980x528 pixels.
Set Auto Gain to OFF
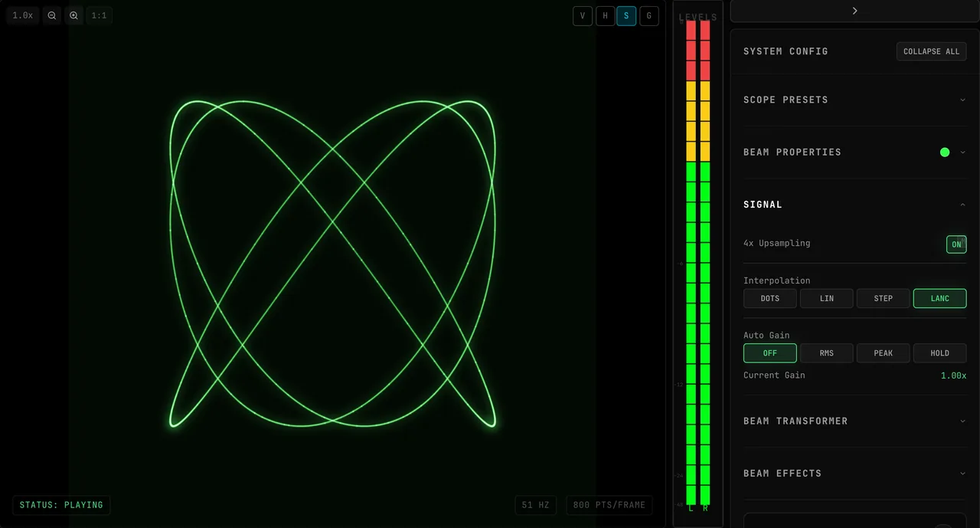pyautogui.click(x=770, y=353)
